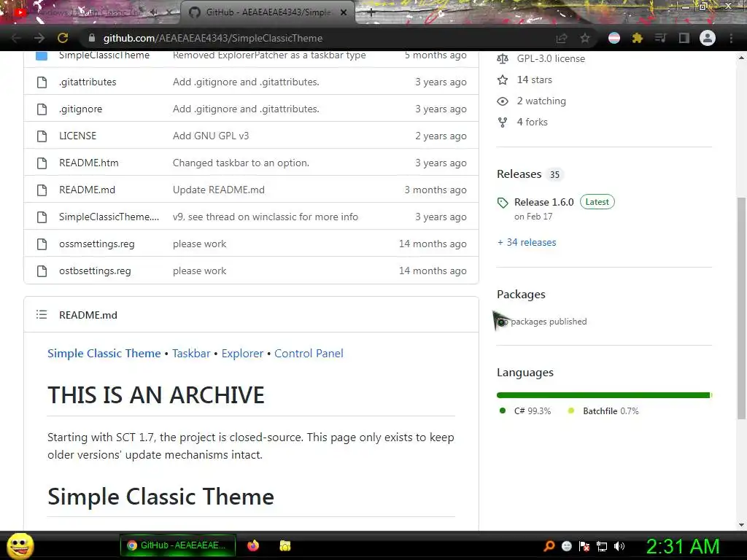Open the smiley face Start button
Screen dimensions: 747x560
pos(20,545)
